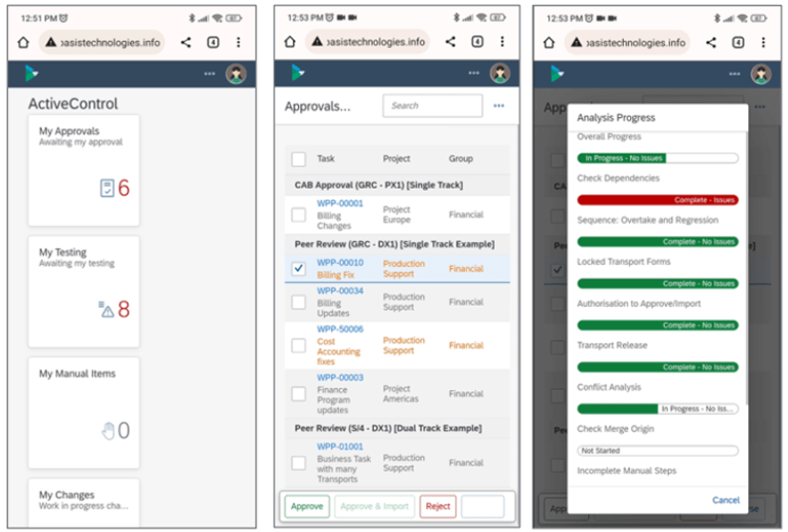The height and width of the screenshot is (532, 788).
Task: Open the My Manual Items tile
Action: pyautogui.click(x=84, y=413)
